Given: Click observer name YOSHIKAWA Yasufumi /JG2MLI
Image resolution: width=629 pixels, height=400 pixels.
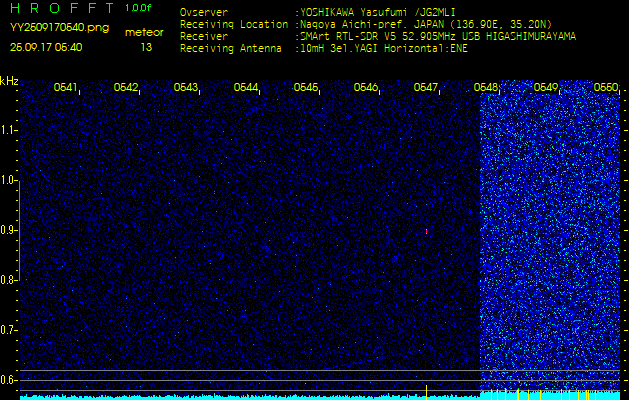Looking at the screenshot, I should click(x=378, y=12).
